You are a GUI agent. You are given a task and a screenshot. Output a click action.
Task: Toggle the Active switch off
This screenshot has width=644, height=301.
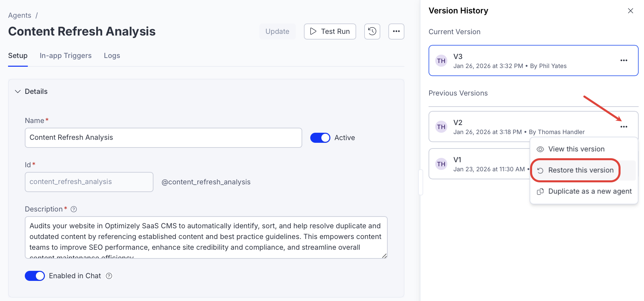(x=320, y=138)
